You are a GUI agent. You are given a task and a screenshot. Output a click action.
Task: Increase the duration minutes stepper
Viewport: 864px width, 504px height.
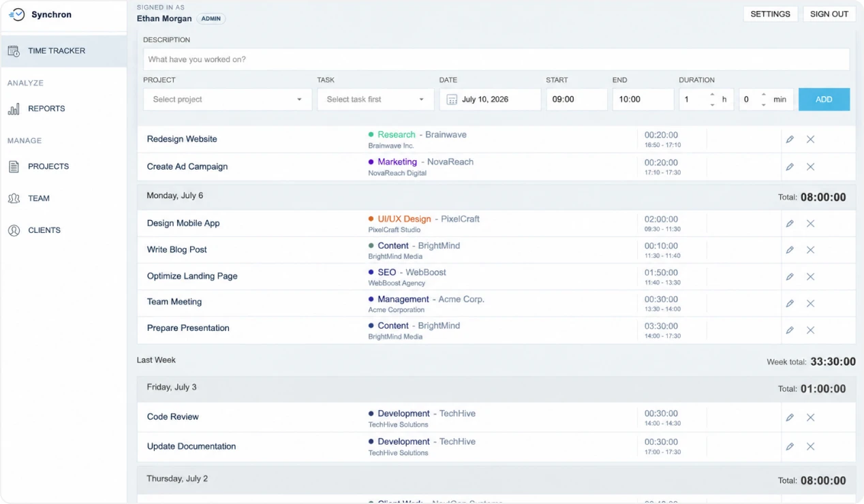pos(764,95)
